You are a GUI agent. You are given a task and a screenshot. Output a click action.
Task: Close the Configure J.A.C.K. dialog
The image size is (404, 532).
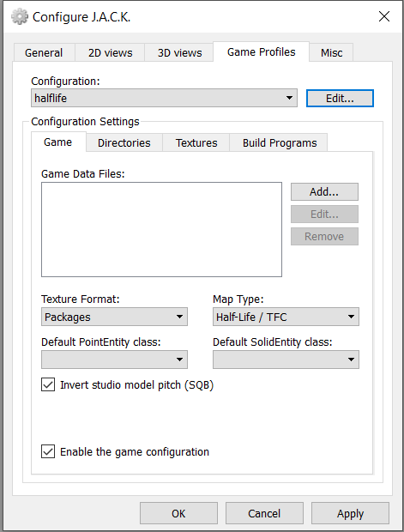point(384,16)
